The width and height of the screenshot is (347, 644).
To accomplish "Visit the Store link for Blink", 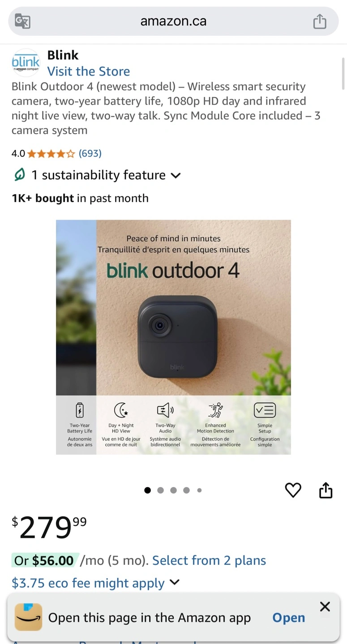I will click(x=89, y=71).
